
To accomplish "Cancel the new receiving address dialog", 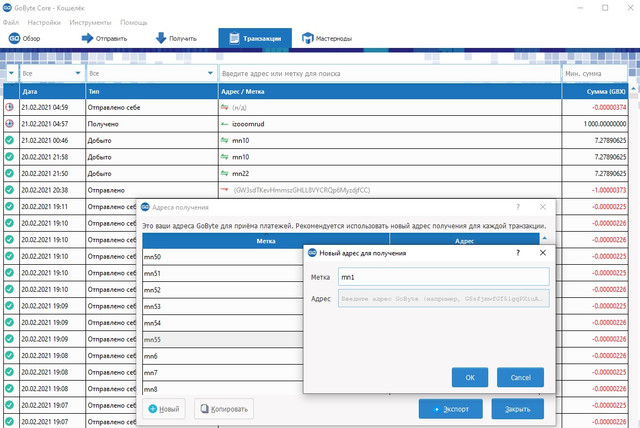I will coord(520,377).
